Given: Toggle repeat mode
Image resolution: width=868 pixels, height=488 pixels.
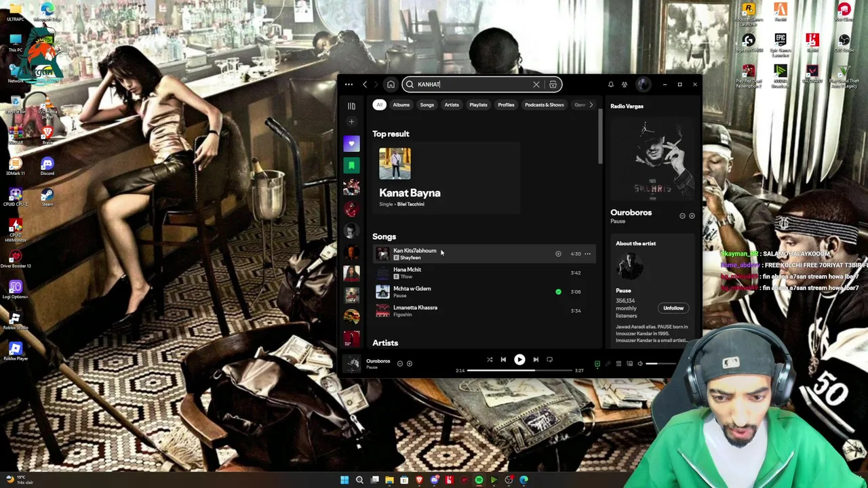Looking at the screenshot, I should click(x=549, y=360).
